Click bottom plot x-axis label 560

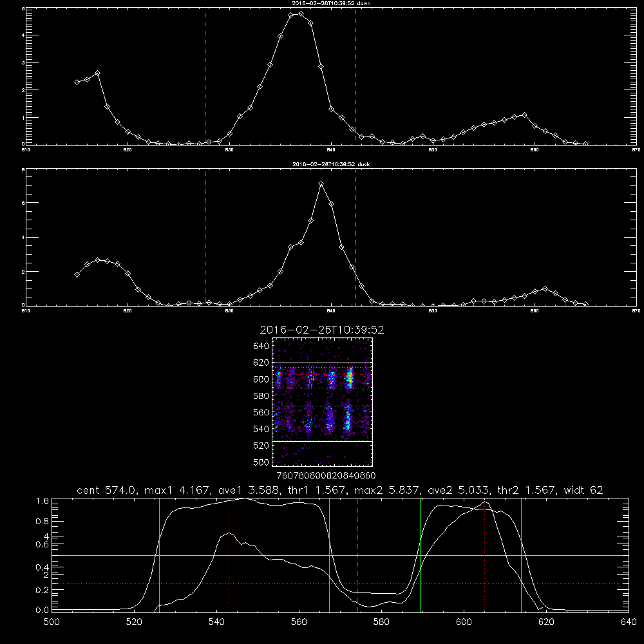(x=299, y=622)
